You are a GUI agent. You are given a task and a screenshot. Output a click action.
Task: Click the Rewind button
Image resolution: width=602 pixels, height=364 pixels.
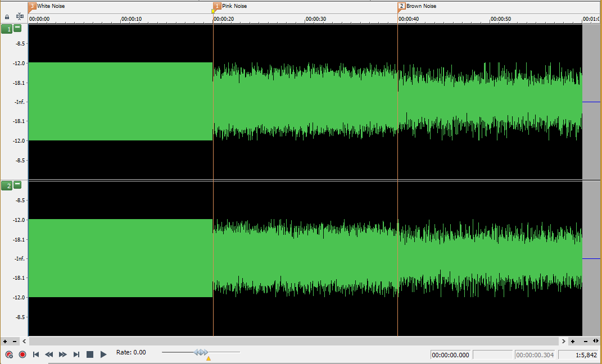point(49,354)
